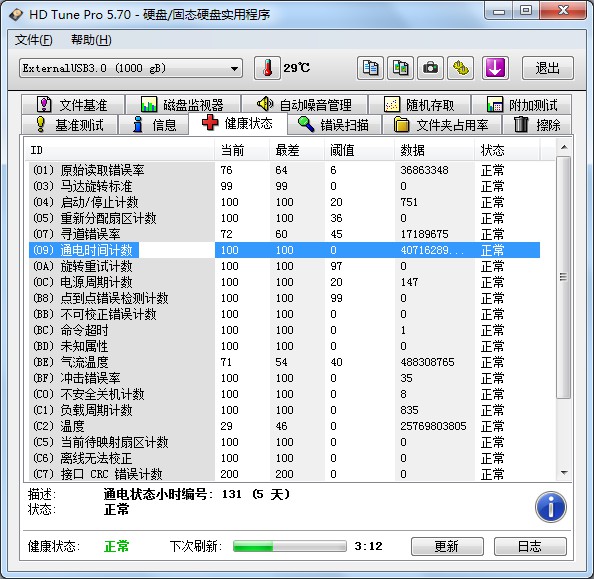Switch to the 文件基准 tab
The height and width of the screenshot is (579, 594).
click(x=73, y=105)
